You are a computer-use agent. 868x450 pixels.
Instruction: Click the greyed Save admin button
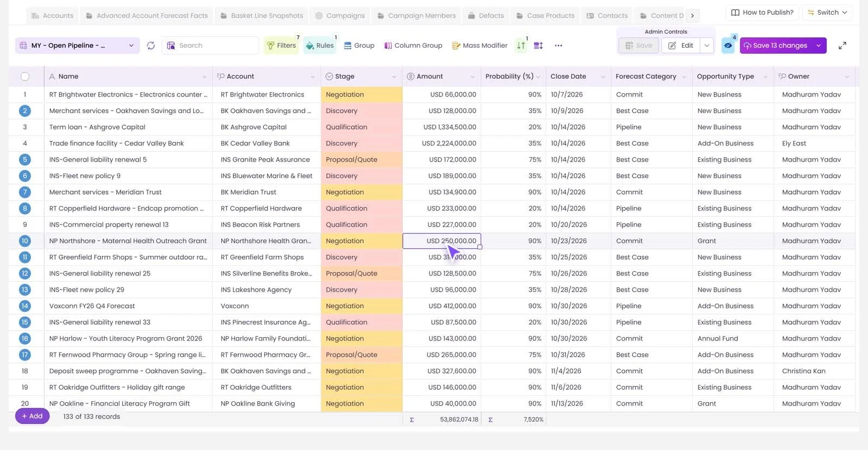coord(639,46)
